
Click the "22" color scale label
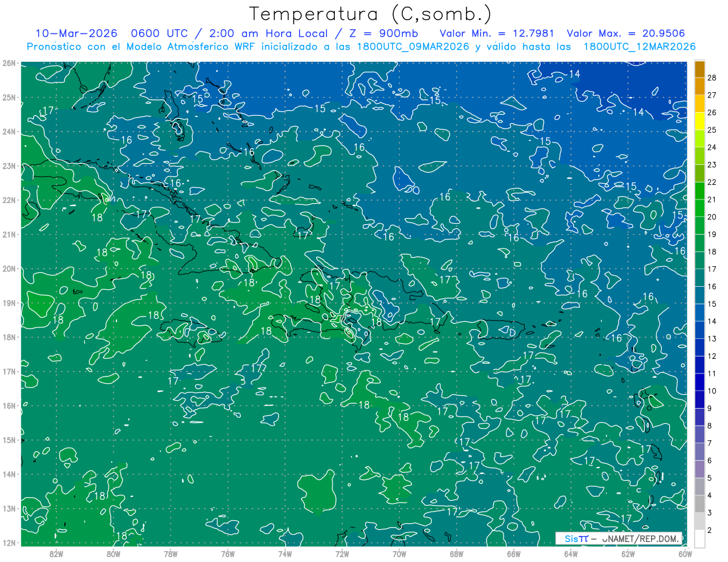tap(712, 182)
